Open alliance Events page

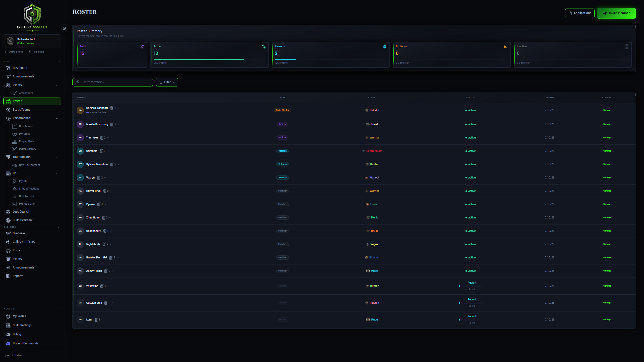[x=32, y=259]
